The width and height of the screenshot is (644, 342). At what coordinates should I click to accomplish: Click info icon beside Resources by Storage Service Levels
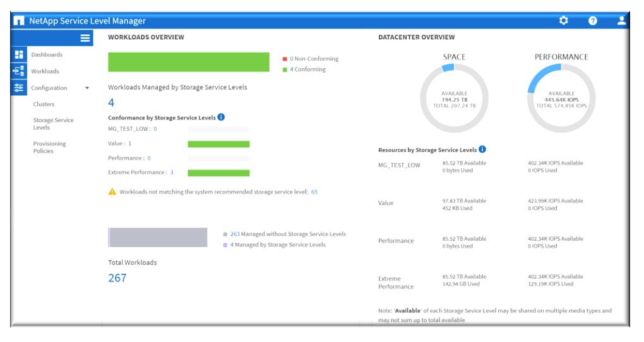[482, 150]
